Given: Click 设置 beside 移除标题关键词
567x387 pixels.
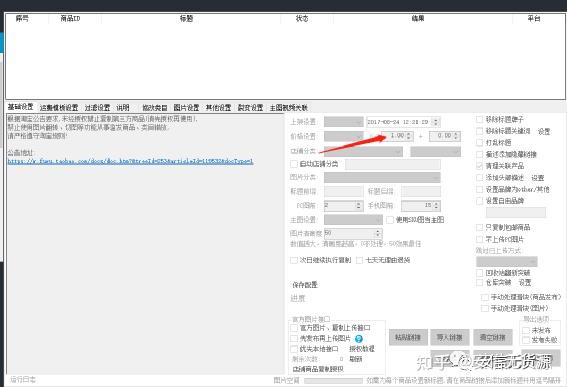Looking at the screenshot, I should [544, 131].
